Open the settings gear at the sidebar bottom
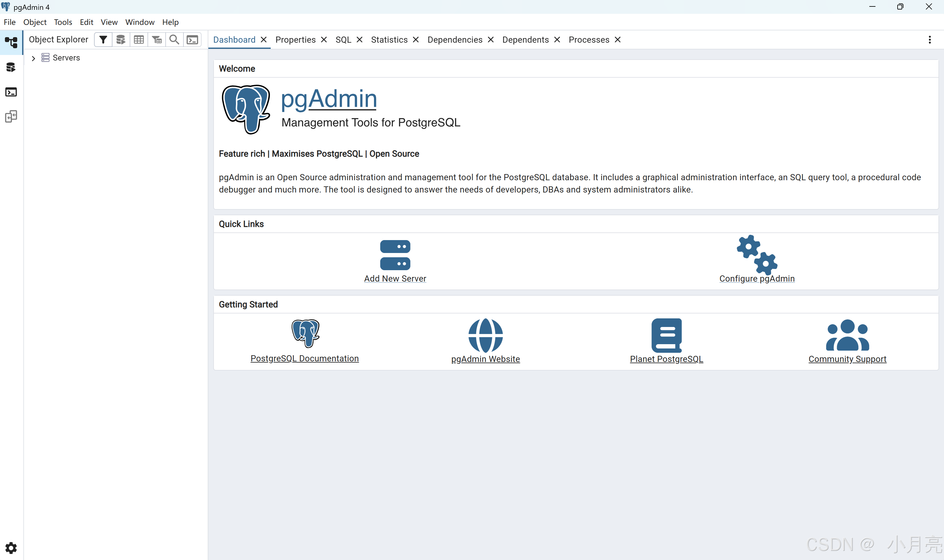 click(11, 547)
